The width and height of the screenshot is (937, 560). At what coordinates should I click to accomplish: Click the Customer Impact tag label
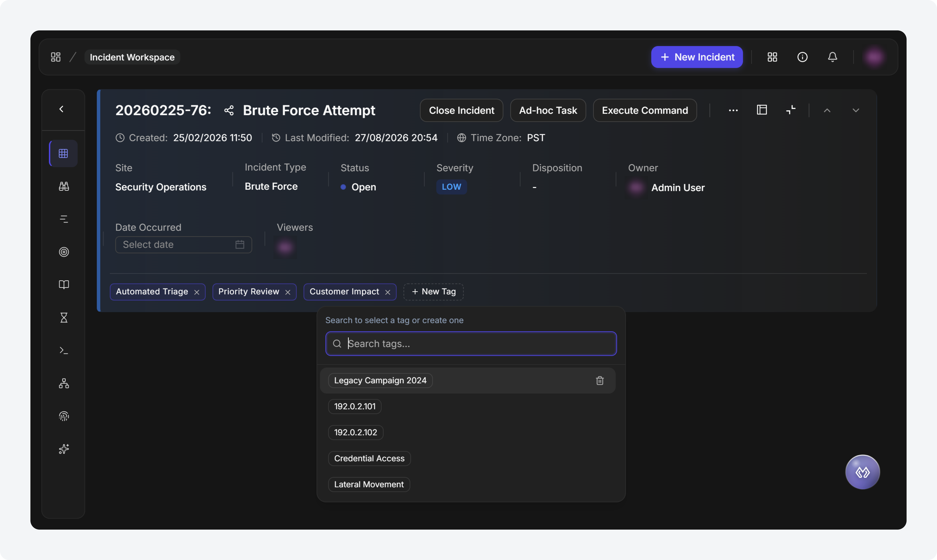pos(344,292)
